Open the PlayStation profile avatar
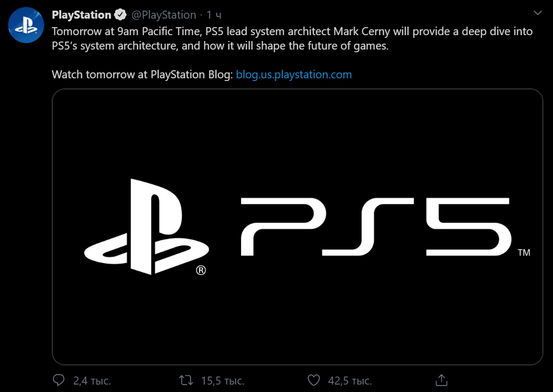This screenshot has width=553, height=392. [26, 25]
